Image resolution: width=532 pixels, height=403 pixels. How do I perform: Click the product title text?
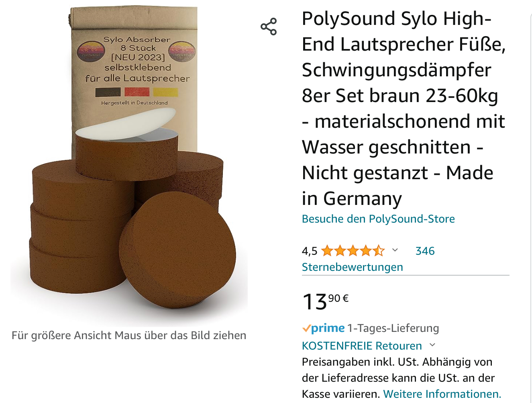pos(404,108)
